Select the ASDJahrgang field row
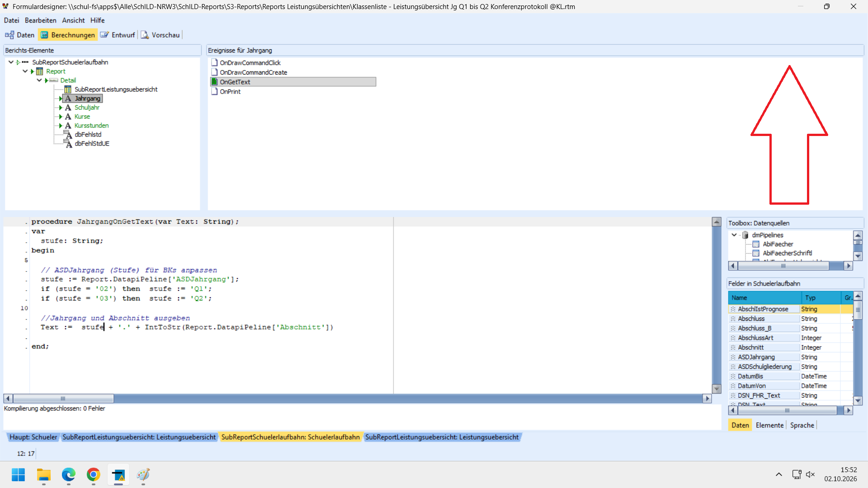The image size is (868, 488). 790,357
